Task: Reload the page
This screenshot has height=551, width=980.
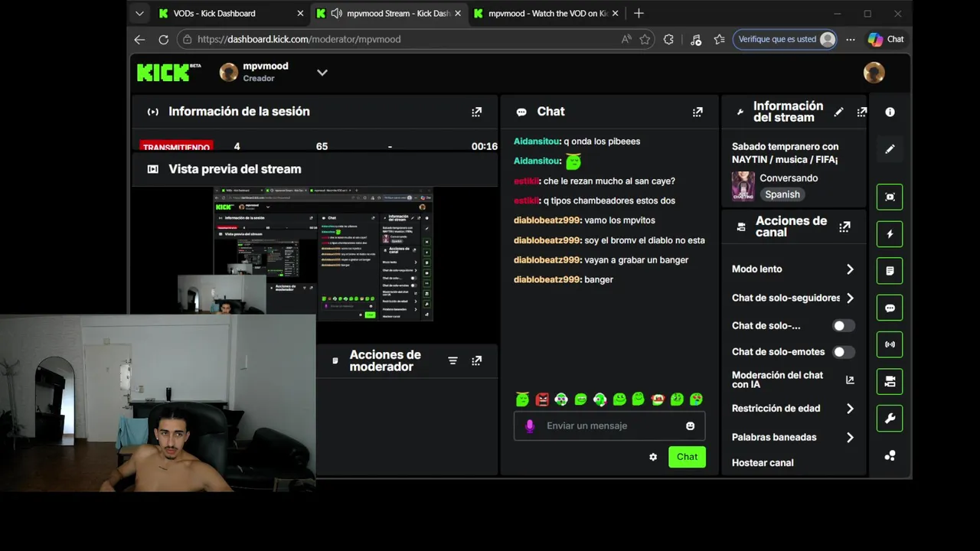Action: click(x=163, y=39)
